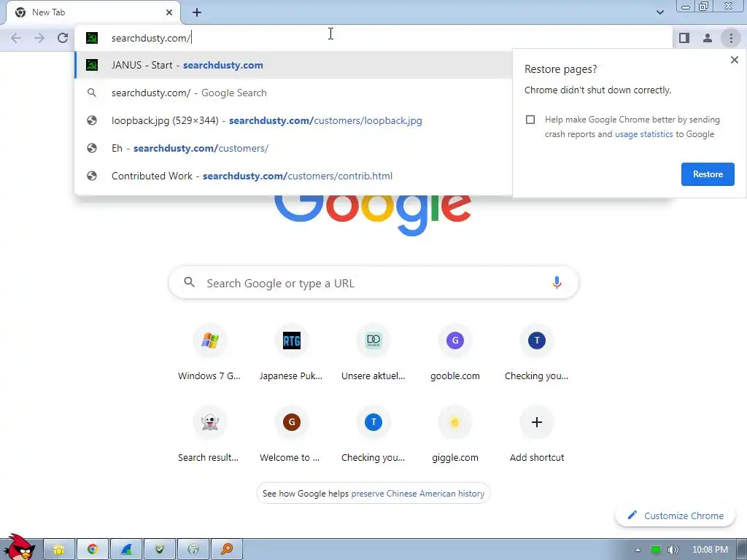
Task: Click the Google logo
Action: (x=373, y=214)
